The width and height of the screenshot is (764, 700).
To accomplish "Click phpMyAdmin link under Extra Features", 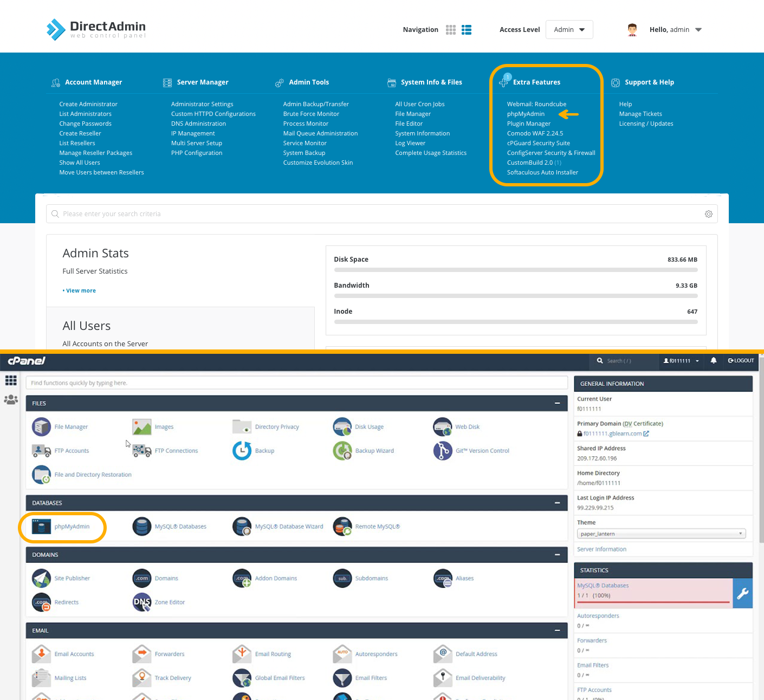I will click(526, 114).
